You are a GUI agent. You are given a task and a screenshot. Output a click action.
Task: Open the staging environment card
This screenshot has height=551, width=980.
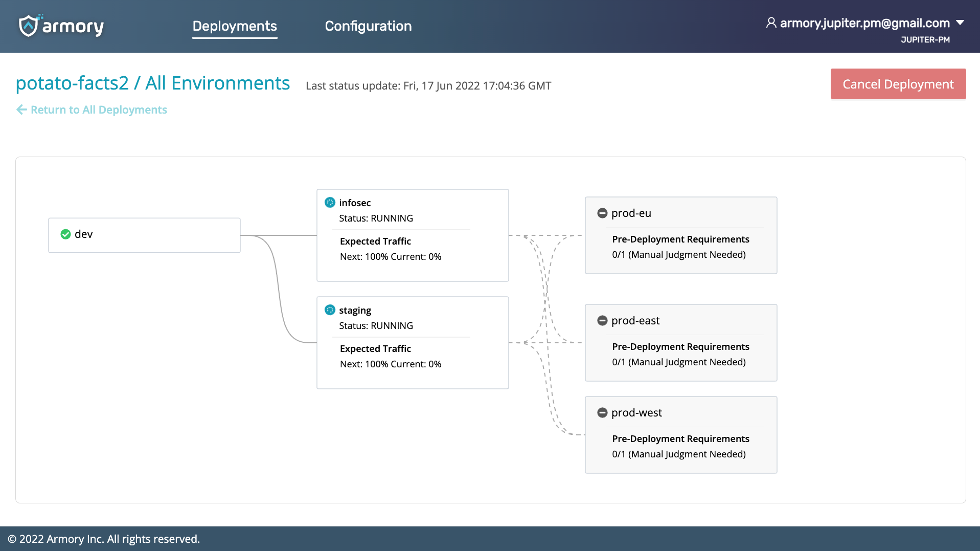[x=413, y=343]
